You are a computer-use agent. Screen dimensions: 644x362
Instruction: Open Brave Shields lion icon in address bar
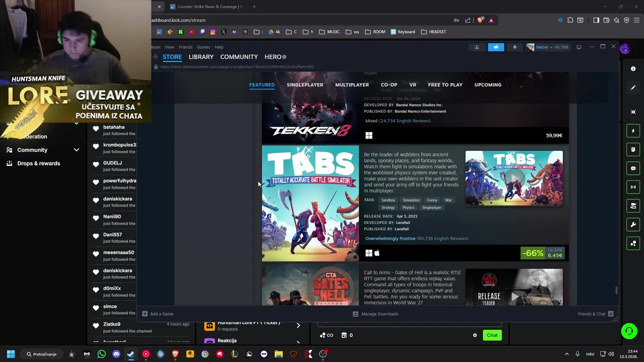(480, 20)
